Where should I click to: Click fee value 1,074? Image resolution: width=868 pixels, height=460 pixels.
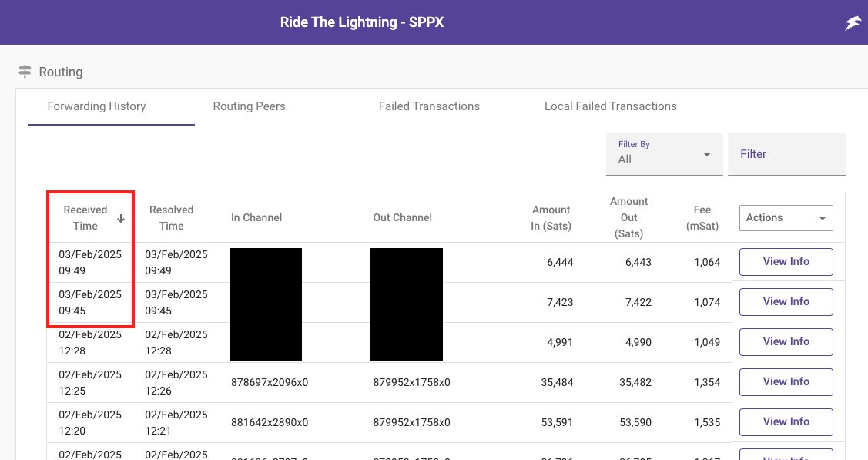click(x=707, y=302)
